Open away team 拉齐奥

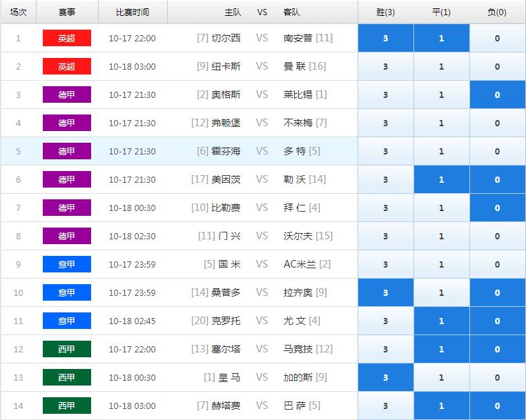[x=298, y=292]
